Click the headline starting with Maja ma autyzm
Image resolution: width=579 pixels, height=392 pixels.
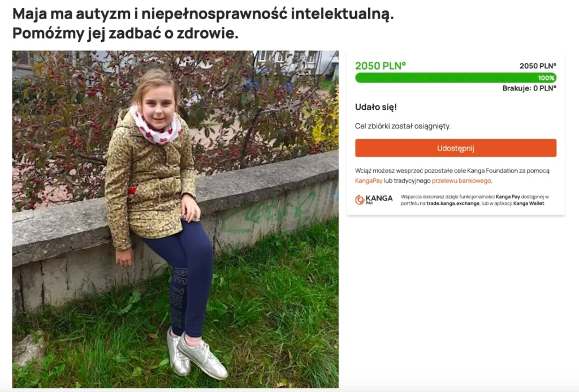point(203,14)
